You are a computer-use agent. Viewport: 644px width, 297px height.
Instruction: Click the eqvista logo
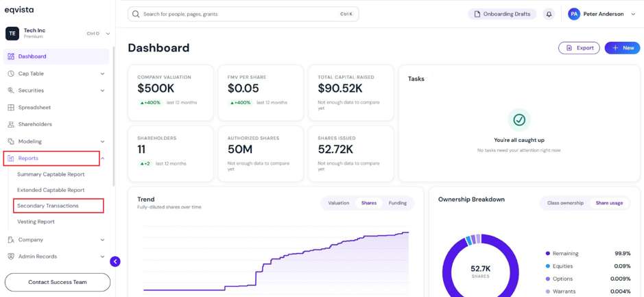pyautogui.click(x=19, y=10)
